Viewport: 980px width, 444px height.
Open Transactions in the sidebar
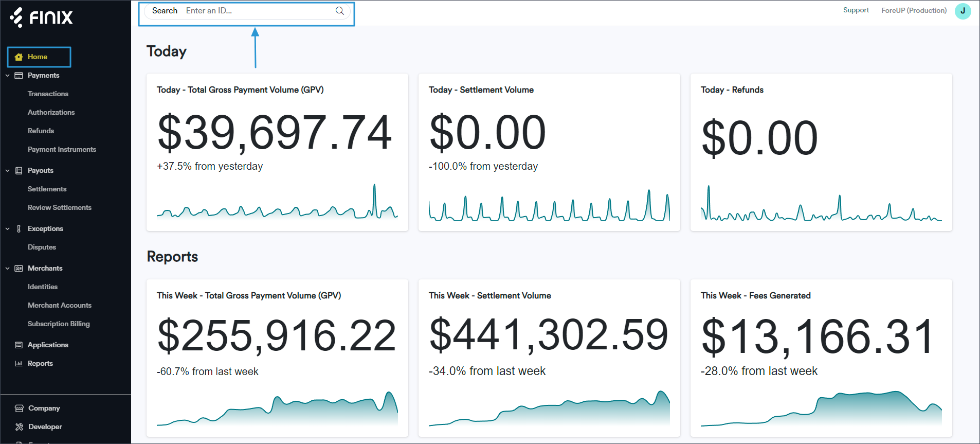point(48,94)
